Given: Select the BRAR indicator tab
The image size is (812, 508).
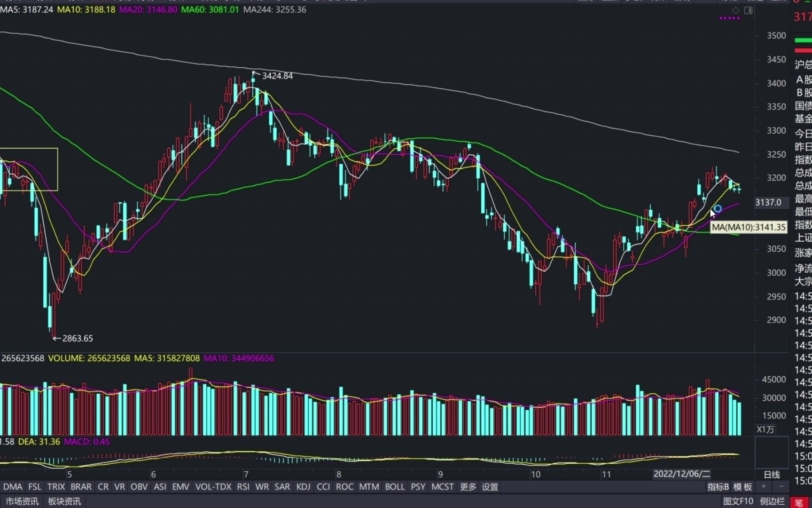Looking at the screenshot, I should 81,487.
